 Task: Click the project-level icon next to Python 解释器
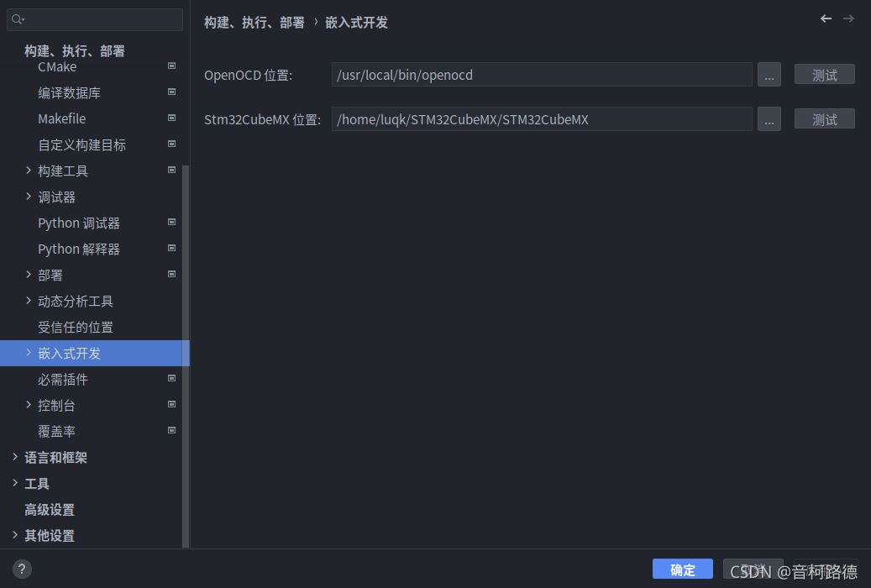171,248
